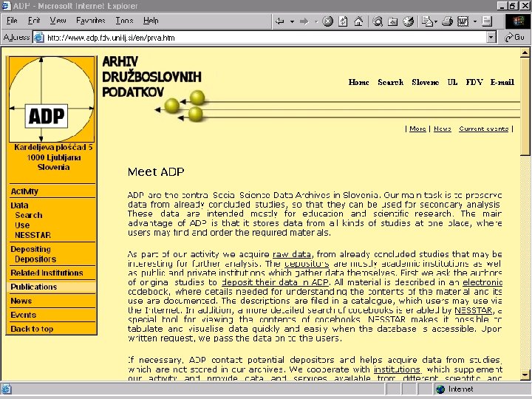Open the View menu
The height and width of the screenshot is (399, 532).
pyautogui.click(x=58, y=21)
